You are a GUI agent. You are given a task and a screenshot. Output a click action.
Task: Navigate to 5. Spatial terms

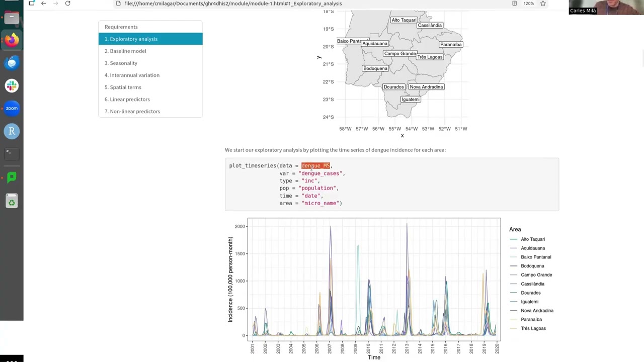150,87
